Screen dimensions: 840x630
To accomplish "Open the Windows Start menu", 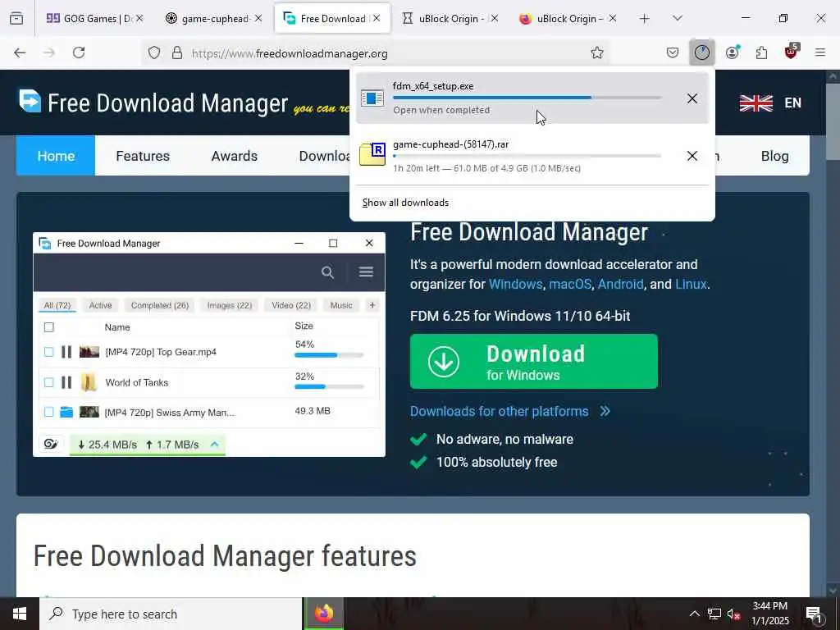I will 20,614.
